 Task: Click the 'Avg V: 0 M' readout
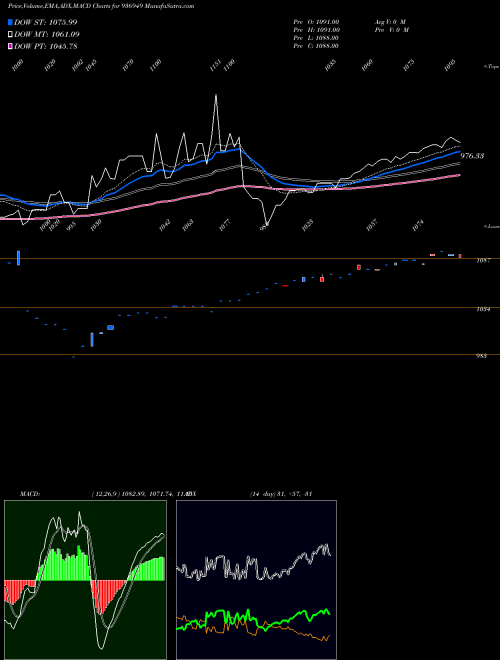click(390, 22)
